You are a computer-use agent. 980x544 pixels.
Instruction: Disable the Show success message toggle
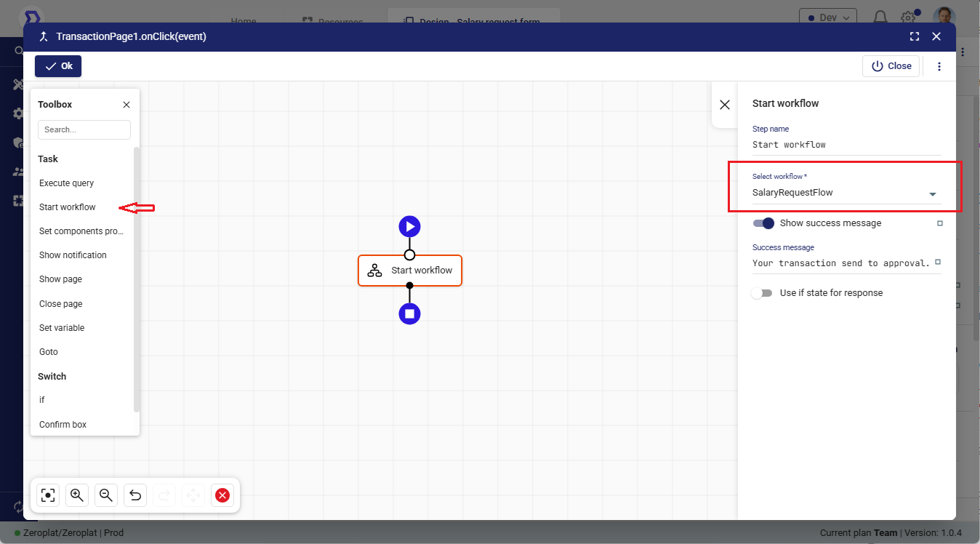click(763, 223)
